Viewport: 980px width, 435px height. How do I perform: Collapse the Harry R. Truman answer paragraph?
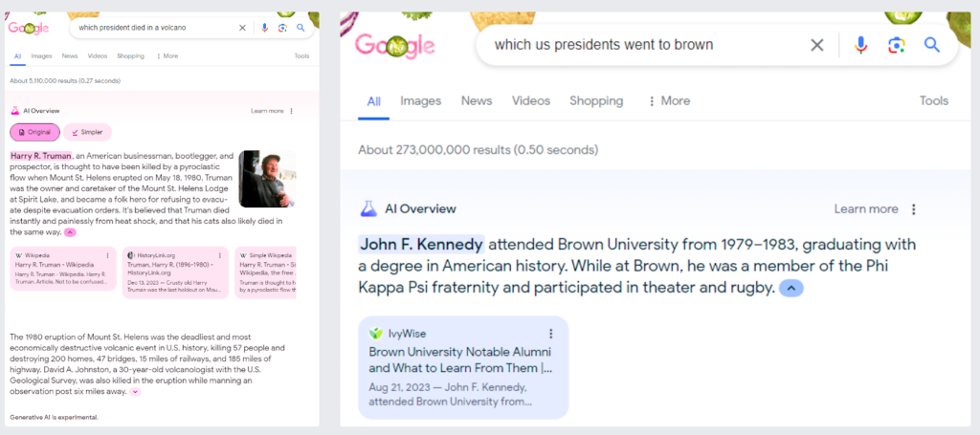pos(70,232)
